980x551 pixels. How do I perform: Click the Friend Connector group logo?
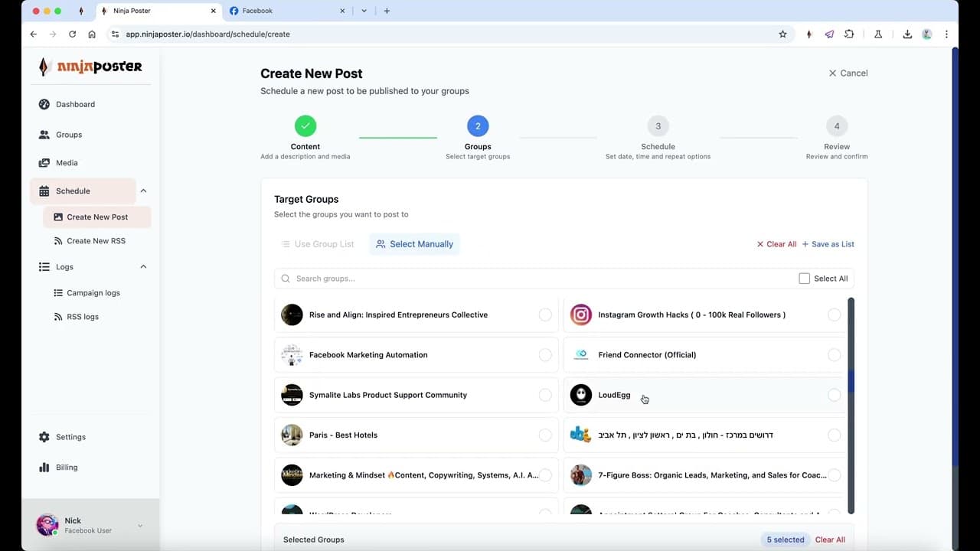(x=581, y=355)
